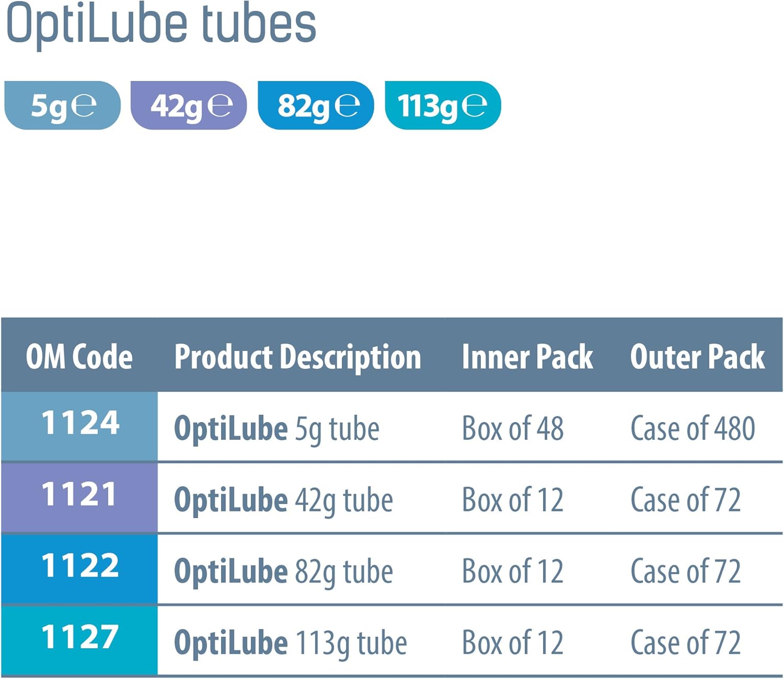The height and width of the screenshot is (679, 784).
Task: Click the purple 1121 code cell
Action: pos(79,495)
